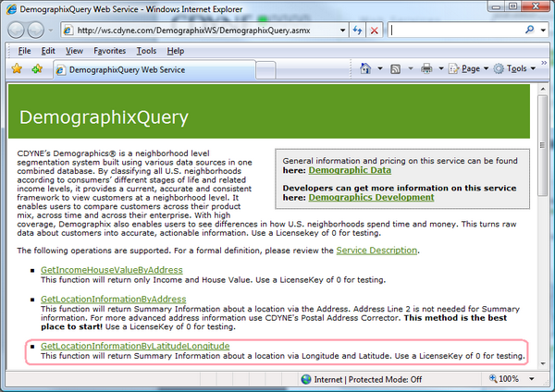Click the DemographixQuery page heading
Viewport: 555px width, 392px height.
pyautogui.click(x=104, y=117)
